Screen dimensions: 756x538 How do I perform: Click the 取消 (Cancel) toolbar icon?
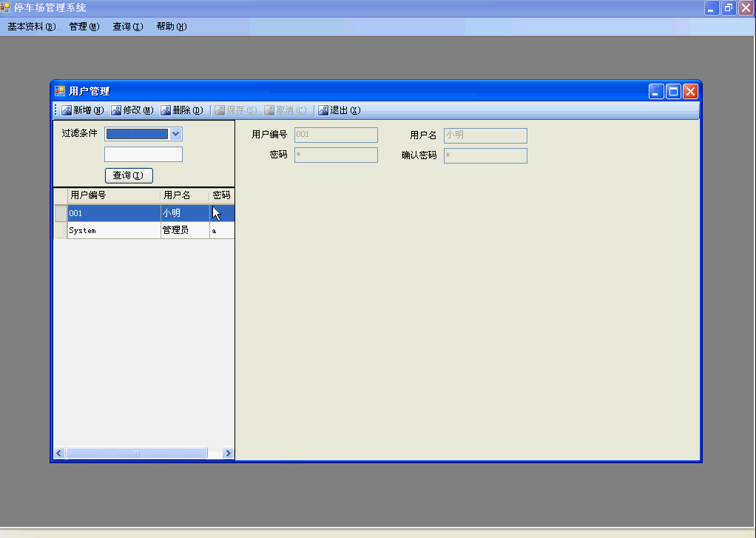click(269, 111)
